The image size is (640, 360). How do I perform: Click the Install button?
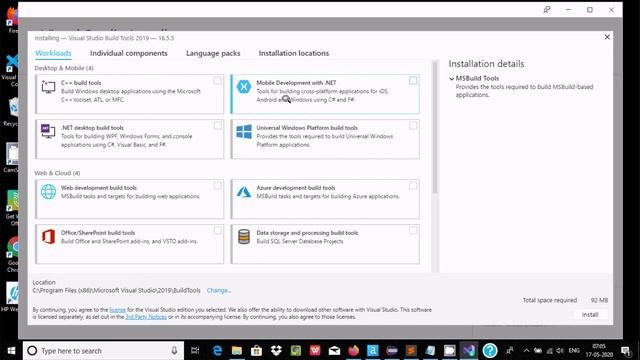[x=590, y=315]
